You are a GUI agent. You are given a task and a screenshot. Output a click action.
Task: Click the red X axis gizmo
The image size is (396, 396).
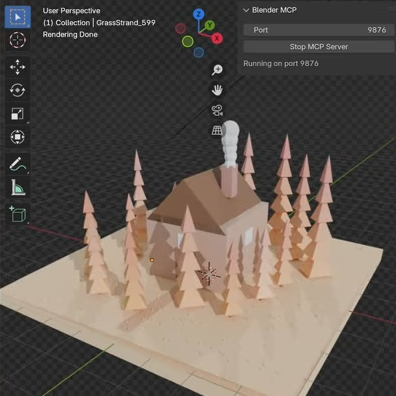pyautogui.click(x=217, y=38)
